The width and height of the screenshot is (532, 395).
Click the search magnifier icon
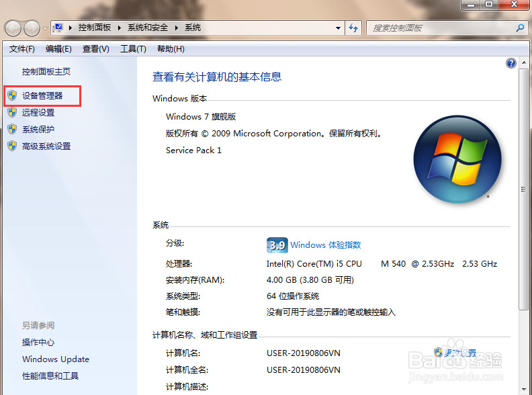520,28
